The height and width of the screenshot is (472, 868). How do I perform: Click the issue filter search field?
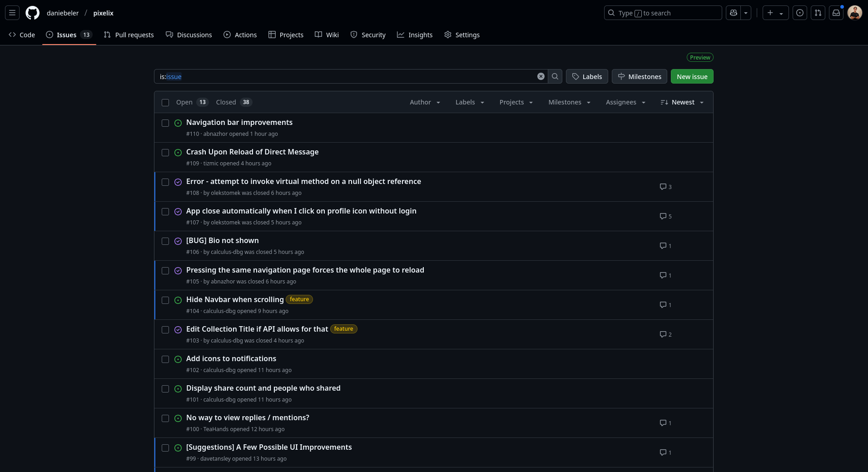pyautogui.click(x=345, y=76)
